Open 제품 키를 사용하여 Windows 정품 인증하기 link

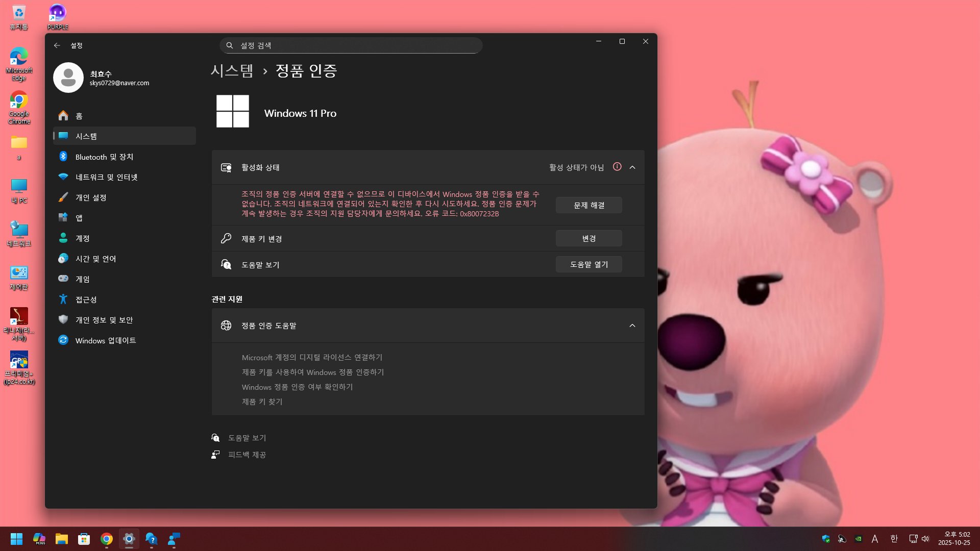[313, 372]
